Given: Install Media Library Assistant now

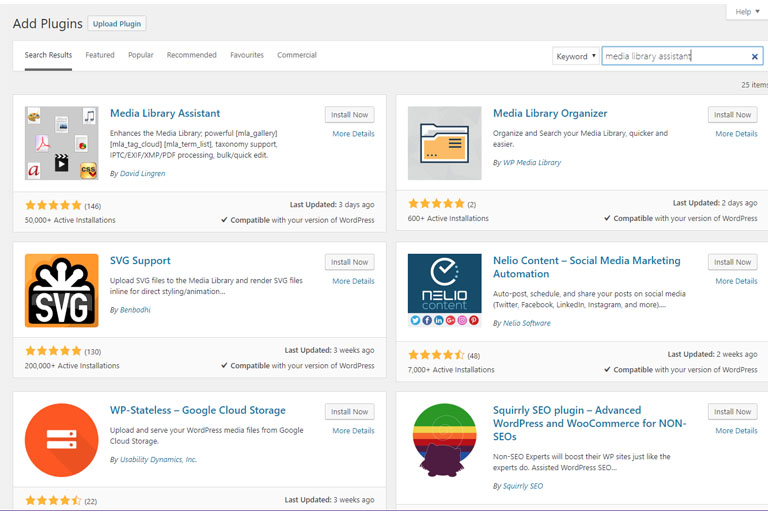Looking at the screenshot, I should [x=349, y=115].
